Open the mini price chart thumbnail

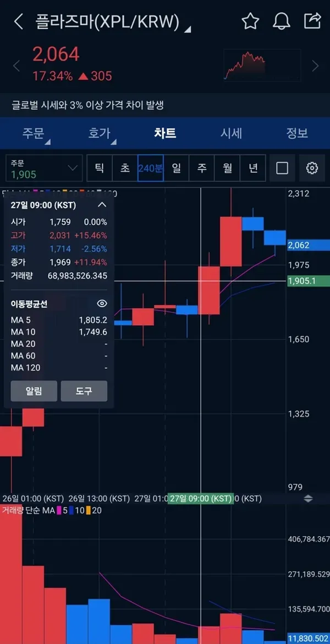click(262, 66)
